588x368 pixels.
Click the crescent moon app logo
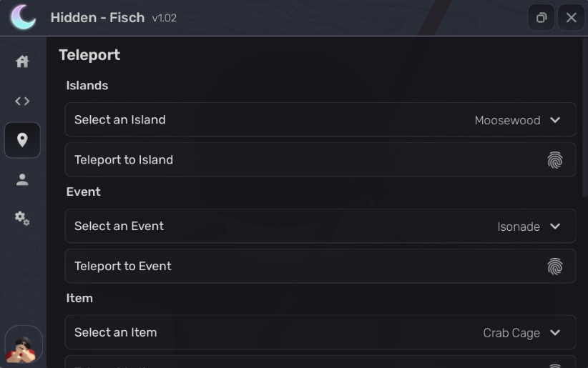click(x=23, y=17)
